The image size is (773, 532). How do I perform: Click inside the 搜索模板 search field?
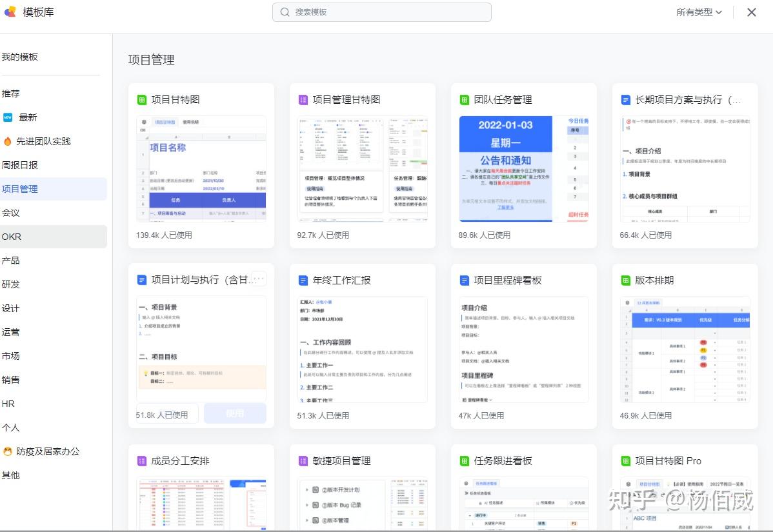click(x=381, y=12)
